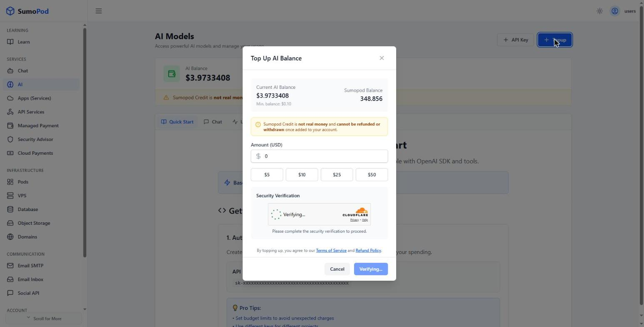Switch theme with the sun icon
The image size is (644, 327).
(x=600, y=11)
